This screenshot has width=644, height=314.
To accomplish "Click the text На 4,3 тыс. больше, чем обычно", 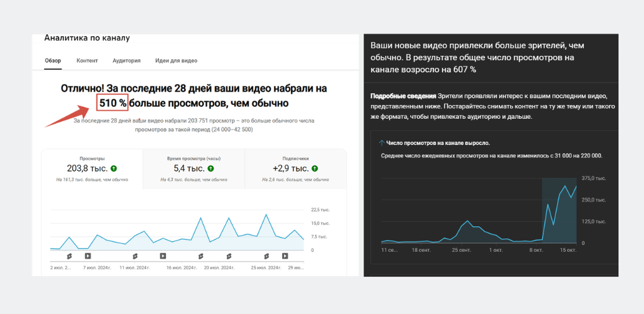I will (x=193, y=180).
